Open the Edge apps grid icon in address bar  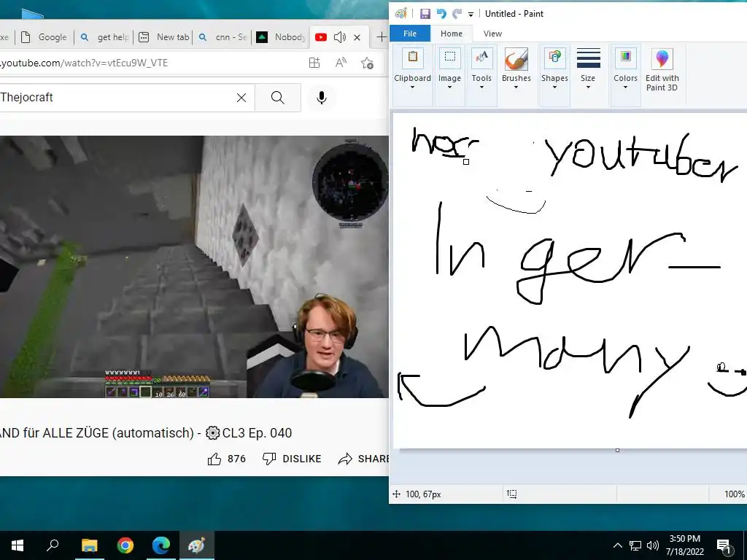pyautogui.click(x=314, y=63)
